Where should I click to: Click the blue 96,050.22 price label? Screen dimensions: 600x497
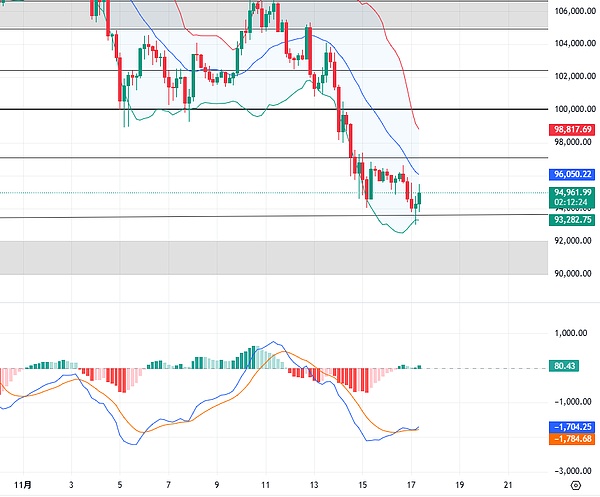click(572, 174)
